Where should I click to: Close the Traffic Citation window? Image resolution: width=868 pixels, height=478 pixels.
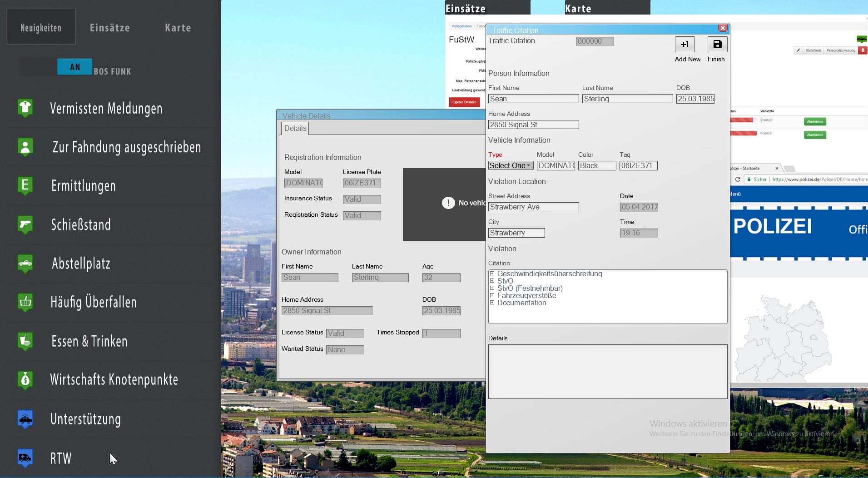coord(723,28)
